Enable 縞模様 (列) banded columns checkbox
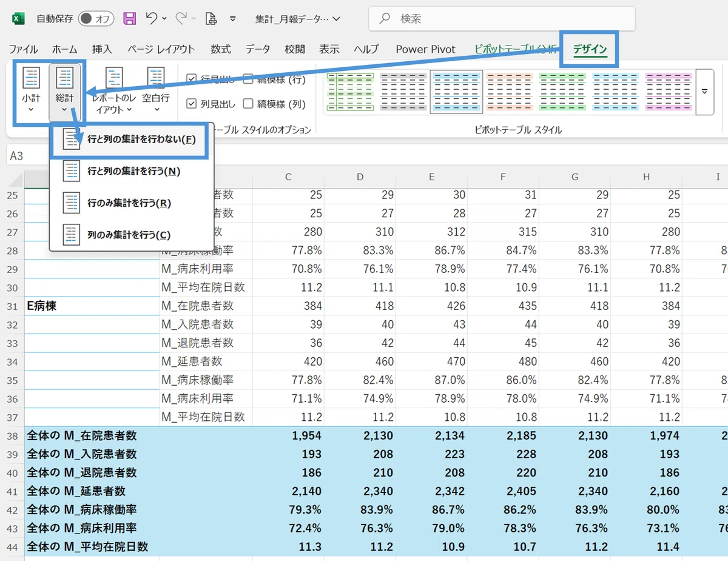The height and width of the screenshot is (561, 728). click(x=248, y=104)
